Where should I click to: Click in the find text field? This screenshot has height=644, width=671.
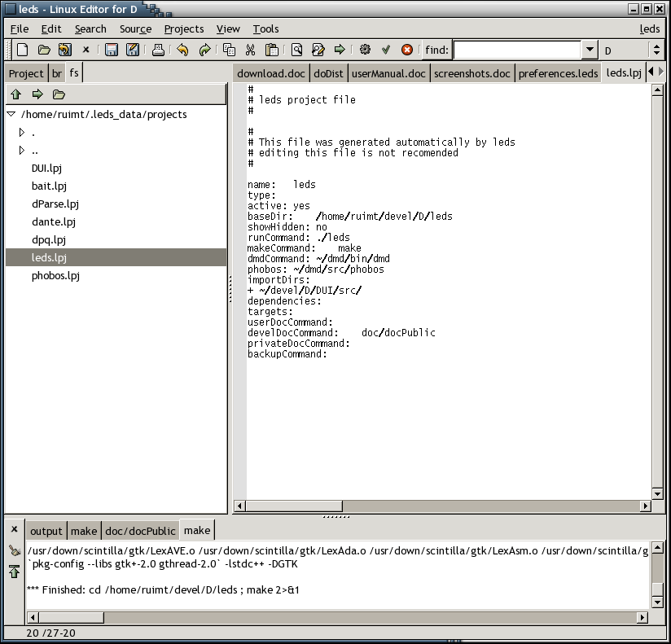click(517, 50)
